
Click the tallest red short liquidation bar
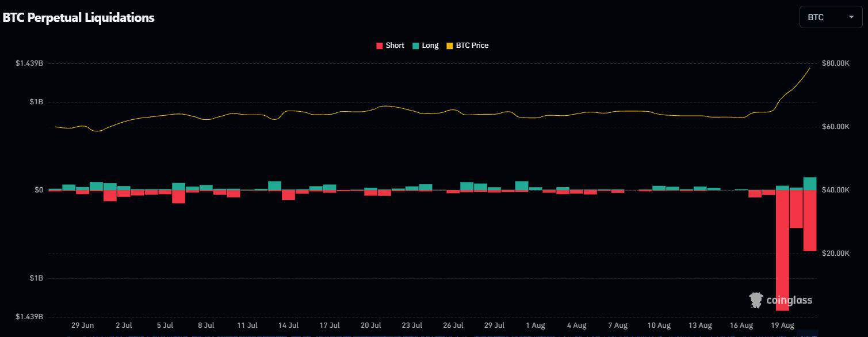click(x=782, y=250)
